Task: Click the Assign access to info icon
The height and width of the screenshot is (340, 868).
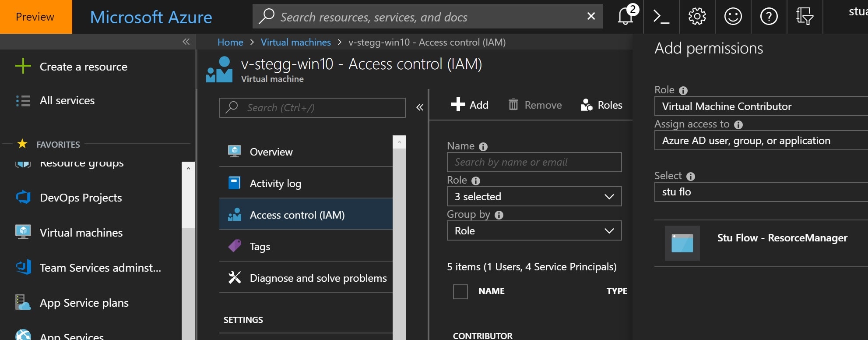Action: pos(738,125)
